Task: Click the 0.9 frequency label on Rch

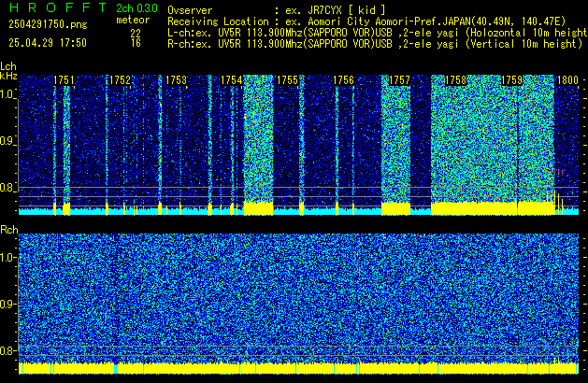Action: tap(7, 304)
